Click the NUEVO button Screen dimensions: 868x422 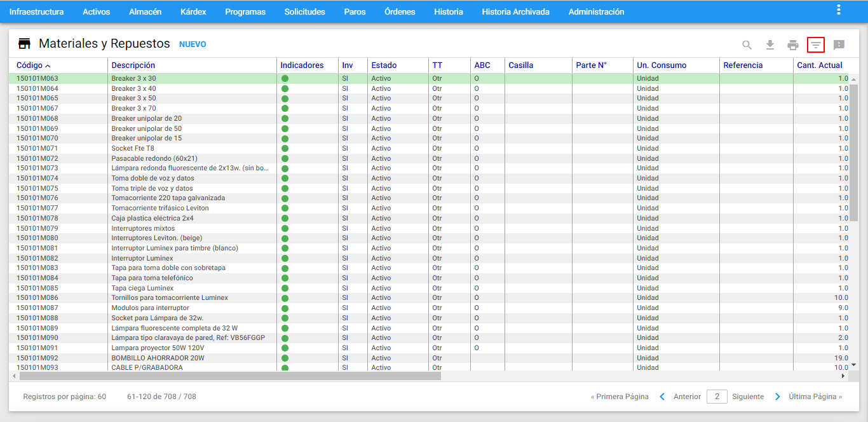[193, 44]
